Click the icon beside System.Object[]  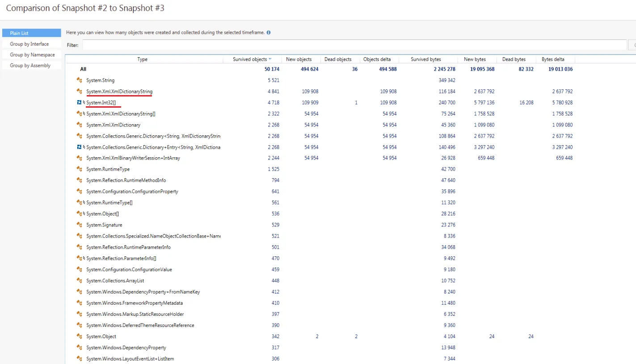tap(80, 214)
